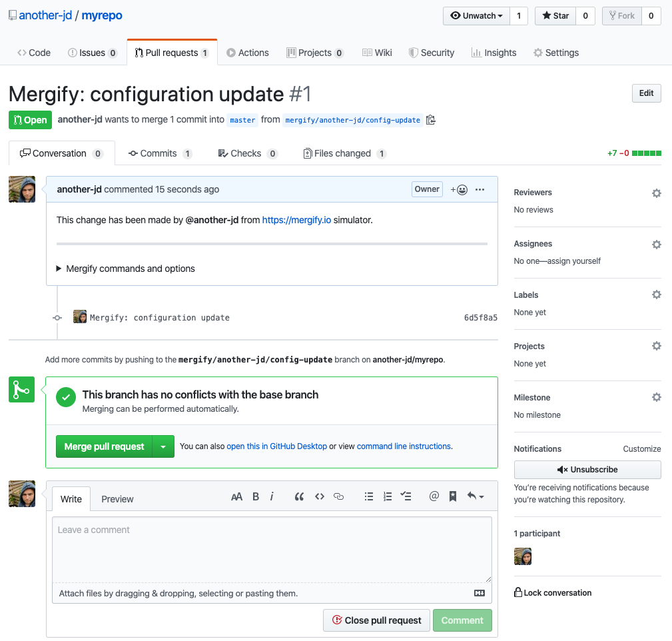Apply bold formatting in comment toolbar
Screen dimensions: 672x641
coord(256,496)
